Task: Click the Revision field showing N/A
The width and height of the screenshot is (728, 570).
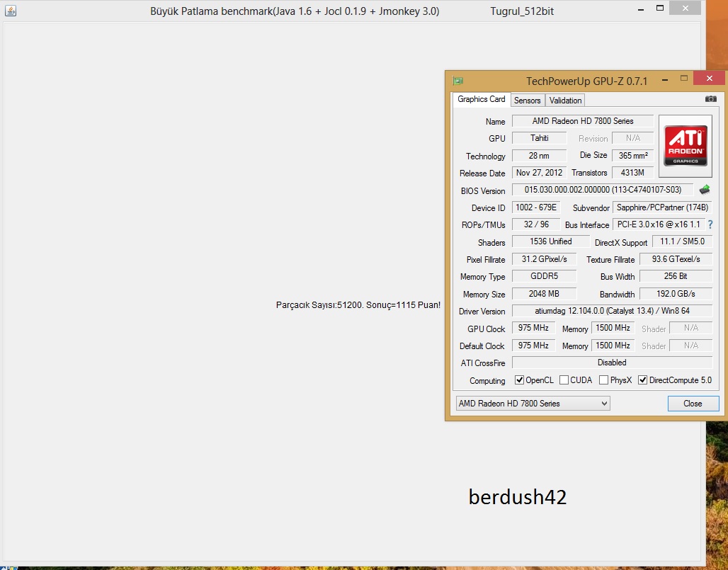Action: click(633, 138)
